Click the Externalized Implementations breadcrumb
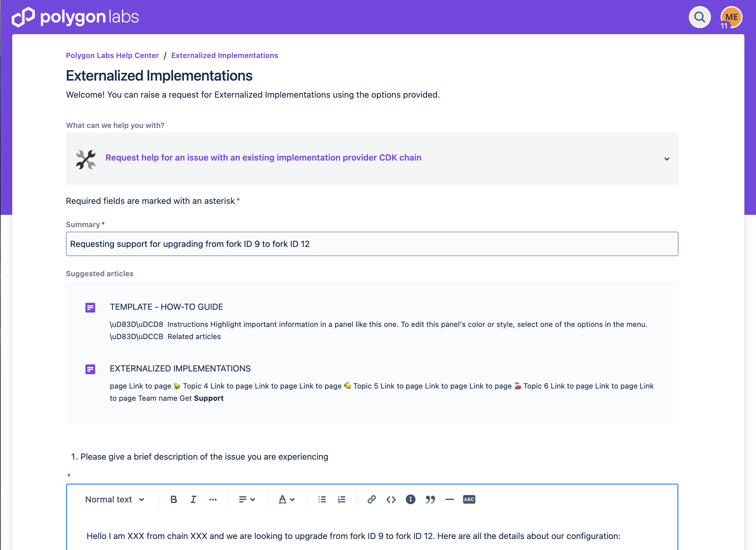The width and height of the screenshot is (756, 550). [x=224, y=55]
